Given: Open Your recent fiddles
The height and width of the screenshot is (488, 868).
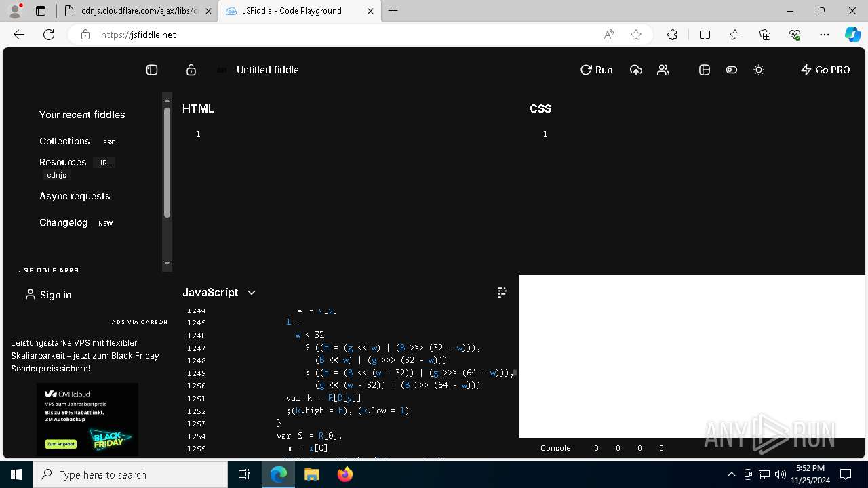Looking at the screenshot, I should coord(82,115).
